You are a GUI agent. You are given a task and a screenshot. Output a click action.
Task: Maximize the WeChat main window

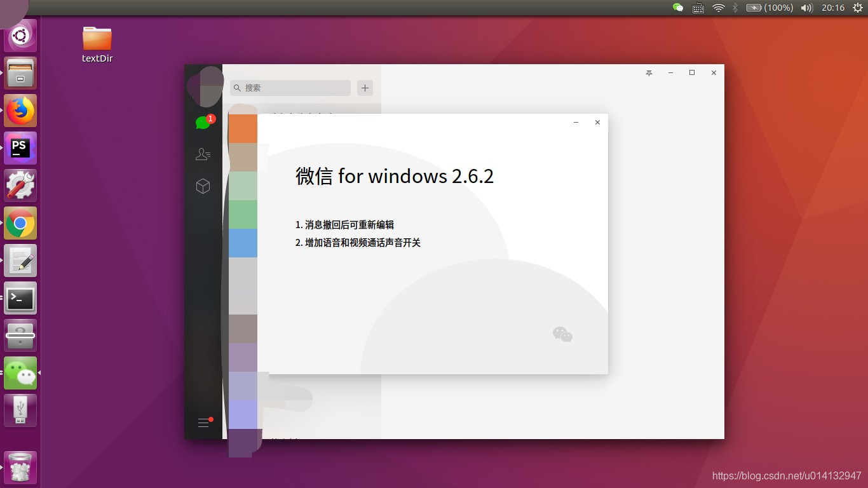692,73
